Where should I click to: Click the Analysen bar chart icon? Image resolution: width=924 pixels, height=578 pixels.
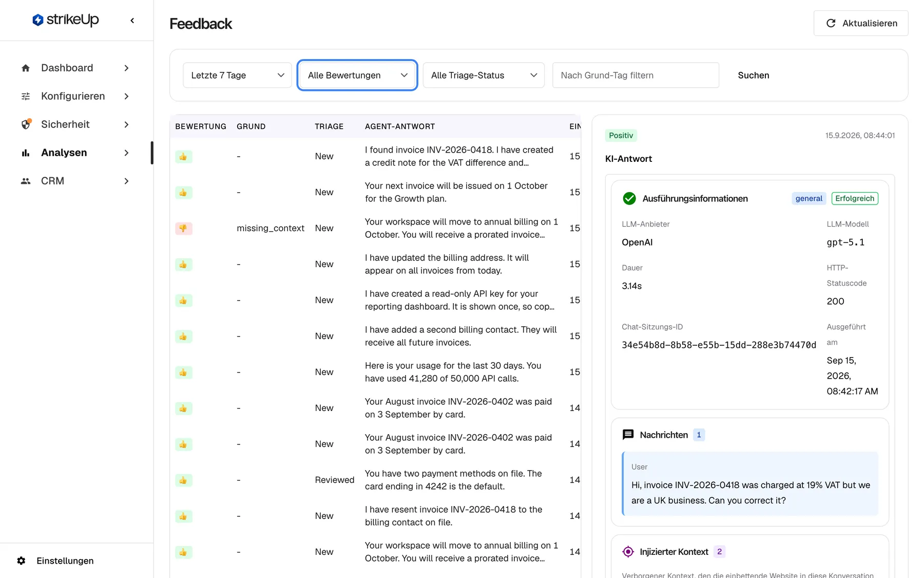click(26, 153)
